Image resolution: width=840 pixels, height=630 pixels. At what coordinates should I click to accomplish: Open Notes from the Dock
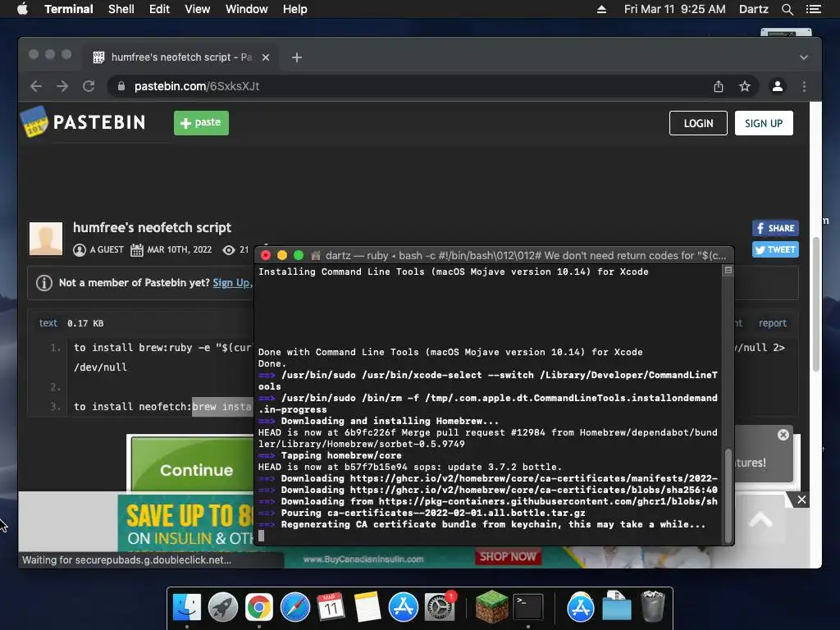coord(367,607)
